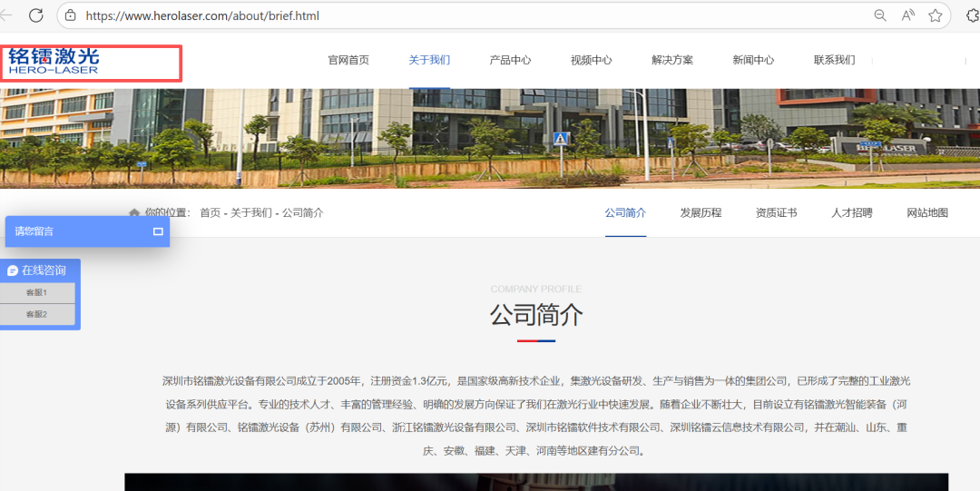The width and height of the screenshot is (980, 491).
Task: Open the 联系我们 navigation item
Action: coord(834,60)
